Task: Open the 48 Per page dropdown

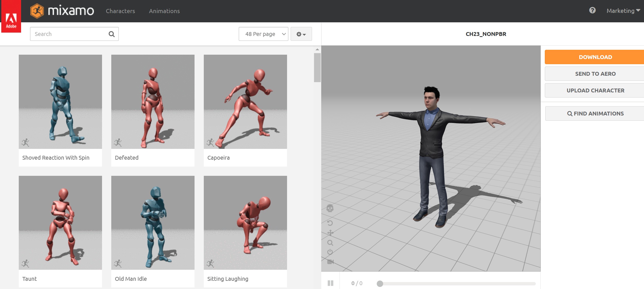Action: click(263, 34)
